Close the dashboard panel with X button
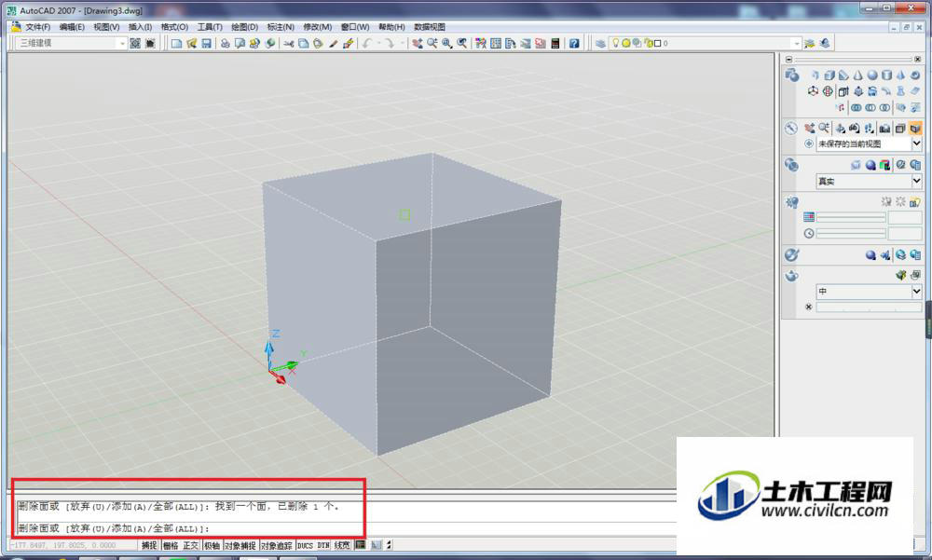932x560 pixels. (x=917, y=60)
